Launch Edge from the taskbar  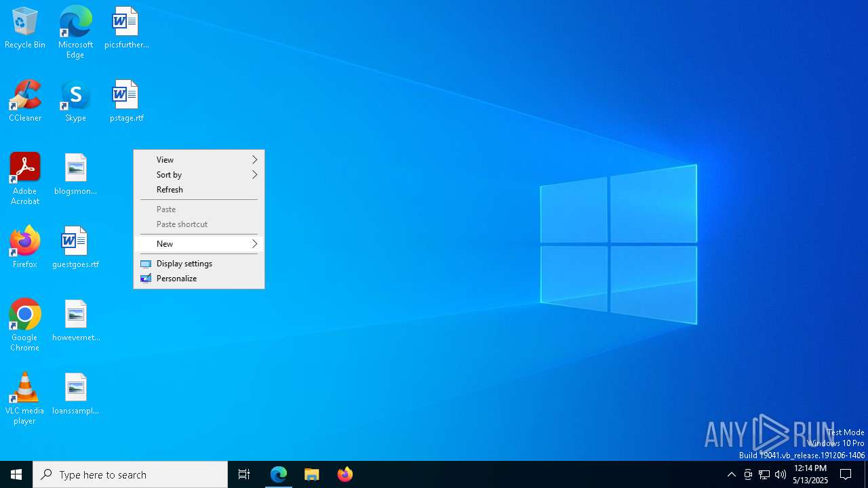pos(279,474)
